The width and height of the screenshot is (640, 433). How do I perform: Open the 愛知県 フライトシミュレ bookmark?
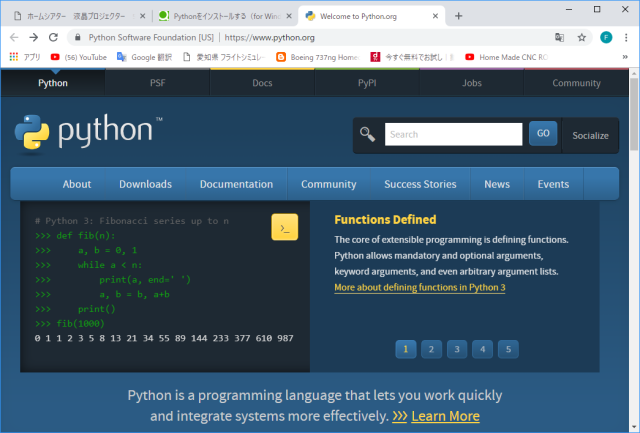click(x=224, y=57)
